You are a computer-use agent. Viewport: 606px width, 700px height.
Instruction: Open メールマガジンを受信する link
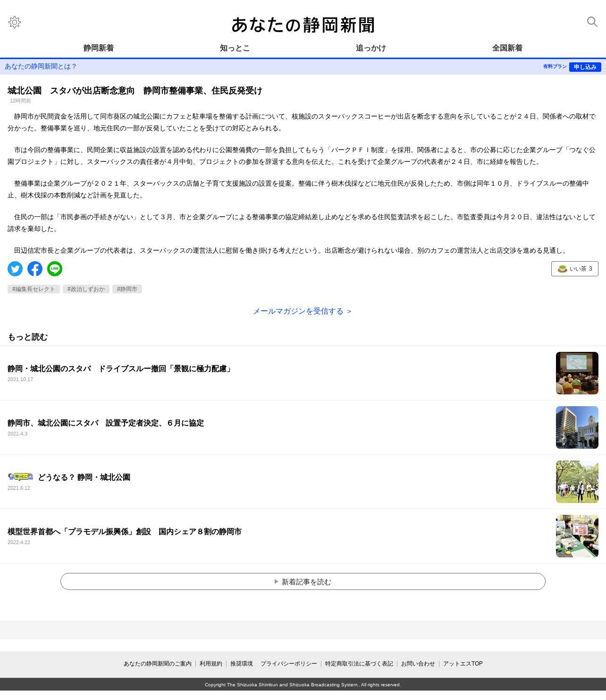point(303,311)
